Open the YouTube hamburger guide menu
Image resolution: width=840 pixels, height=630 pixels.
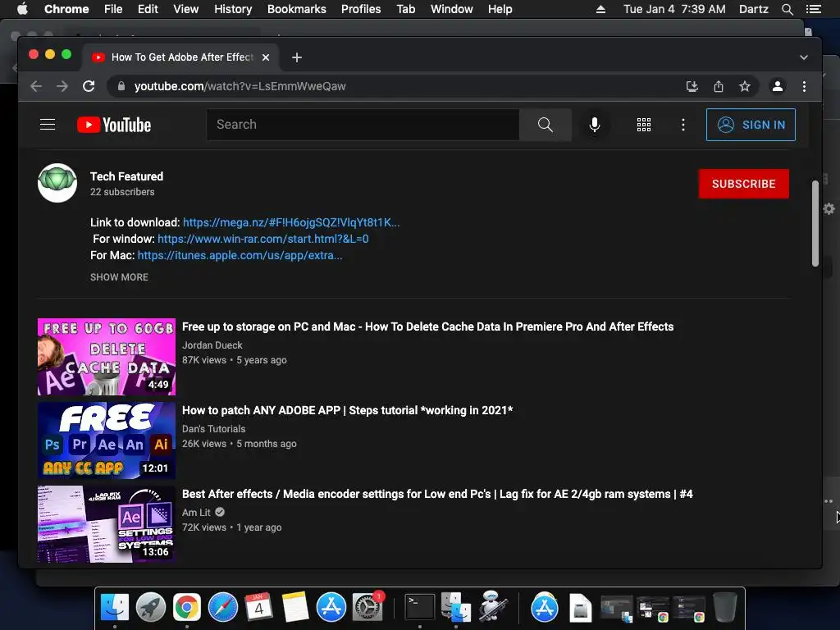point(48,125)
